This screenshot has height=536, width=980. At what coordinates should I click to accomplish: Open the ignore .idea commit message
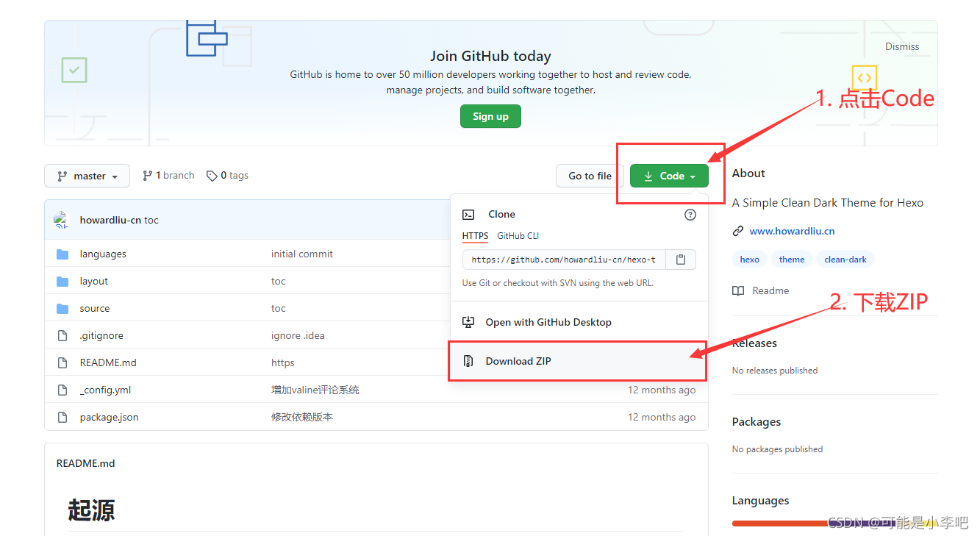coord(298,335)
